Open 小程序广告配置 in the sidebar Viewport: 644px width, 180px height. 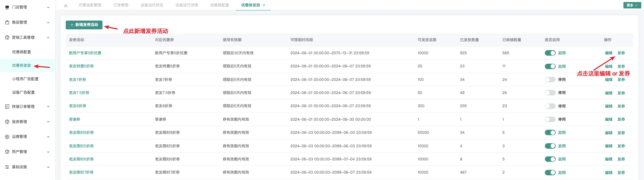pos(25,79)
